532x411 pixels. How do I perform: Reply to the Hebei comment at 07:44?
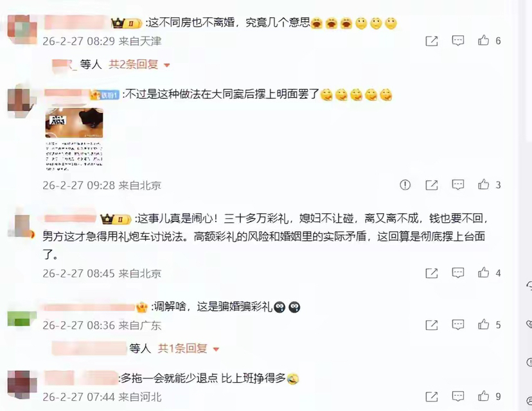point(457,396)
